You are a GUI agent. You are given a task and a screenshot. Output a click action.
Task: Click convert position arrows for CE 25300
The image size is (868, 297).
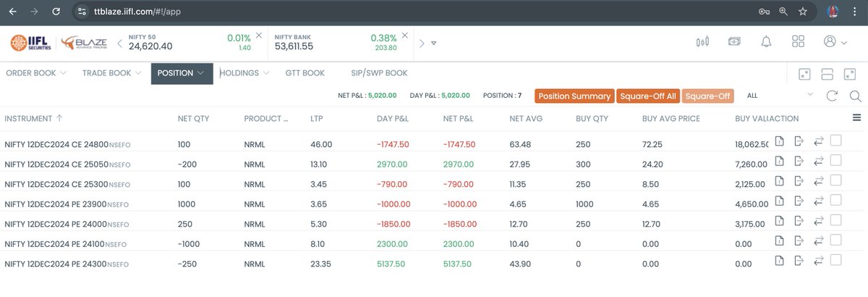[x=818, y=181]
